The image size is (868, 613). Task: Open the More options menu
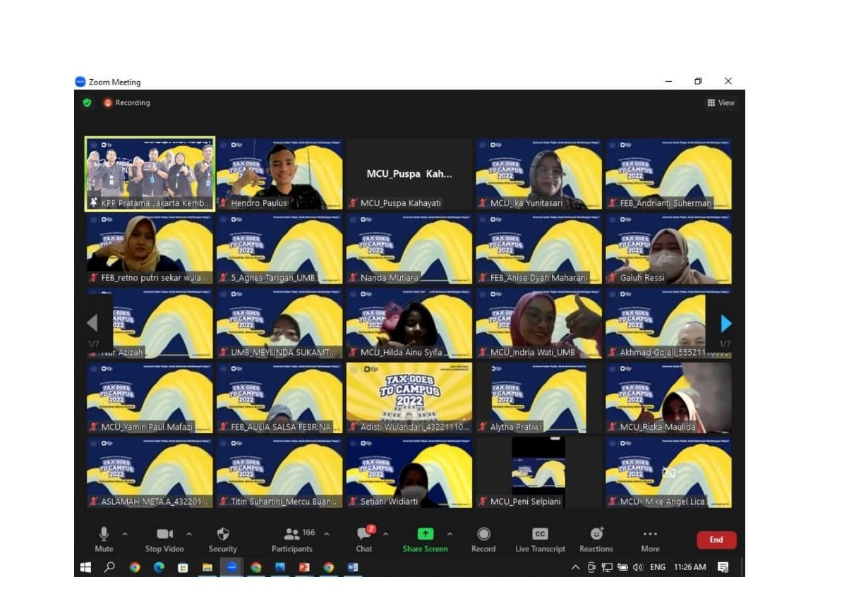[x=650, y=535]
